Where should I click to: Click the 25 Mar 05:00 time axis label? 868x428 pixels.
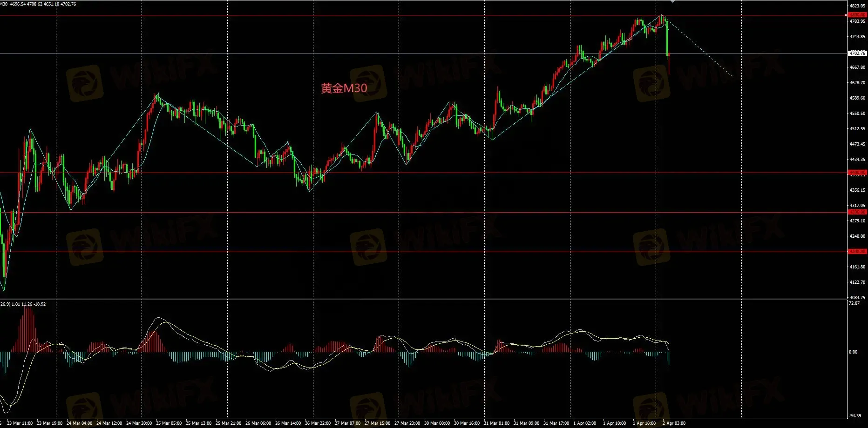coord(169,423)
